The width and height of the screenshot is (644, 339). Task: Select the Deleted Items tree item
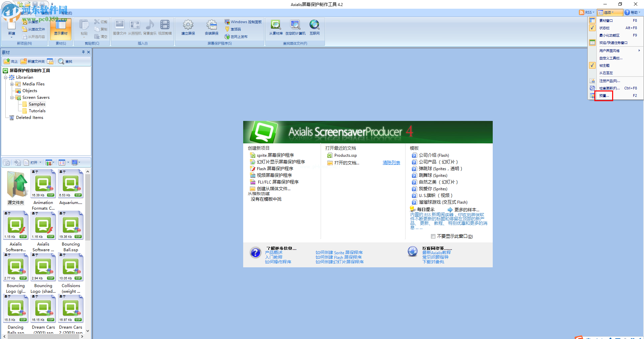point(30,118)
